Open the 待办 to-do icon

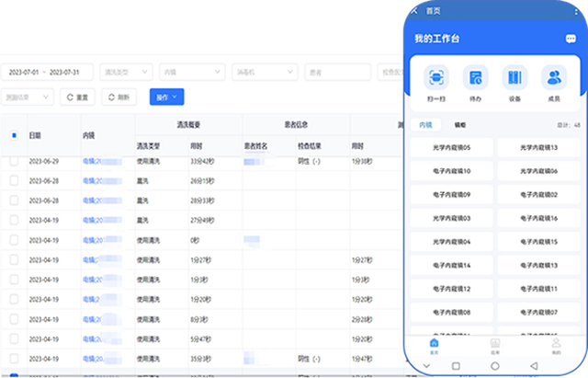(x=476, y=78)
